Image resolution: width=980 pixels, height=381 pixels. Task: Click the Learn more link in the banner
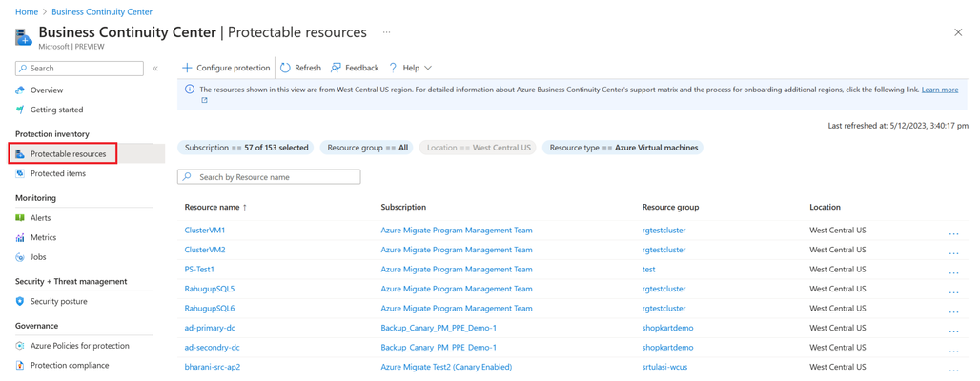pyautogui.click(x=939, y=90)
